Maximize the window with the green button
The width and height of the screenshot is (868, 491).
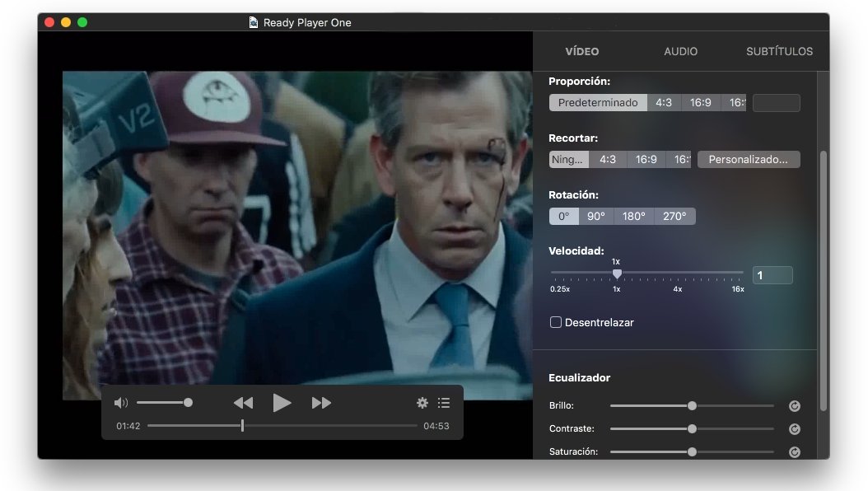pos(82,22)
